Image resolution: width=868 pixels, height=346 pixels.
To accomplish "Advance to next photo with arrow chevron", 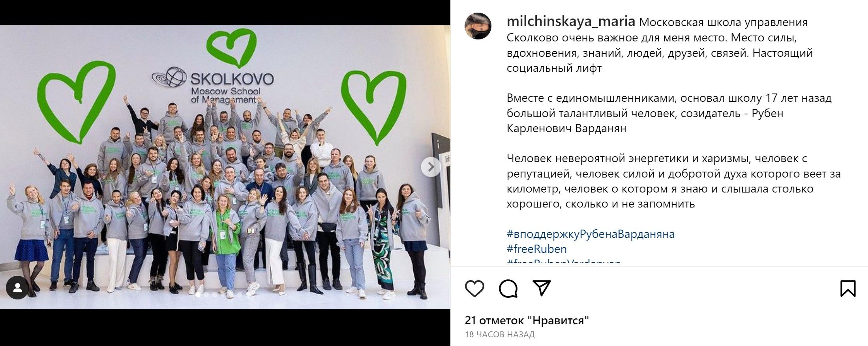I will tap(431, 167).
